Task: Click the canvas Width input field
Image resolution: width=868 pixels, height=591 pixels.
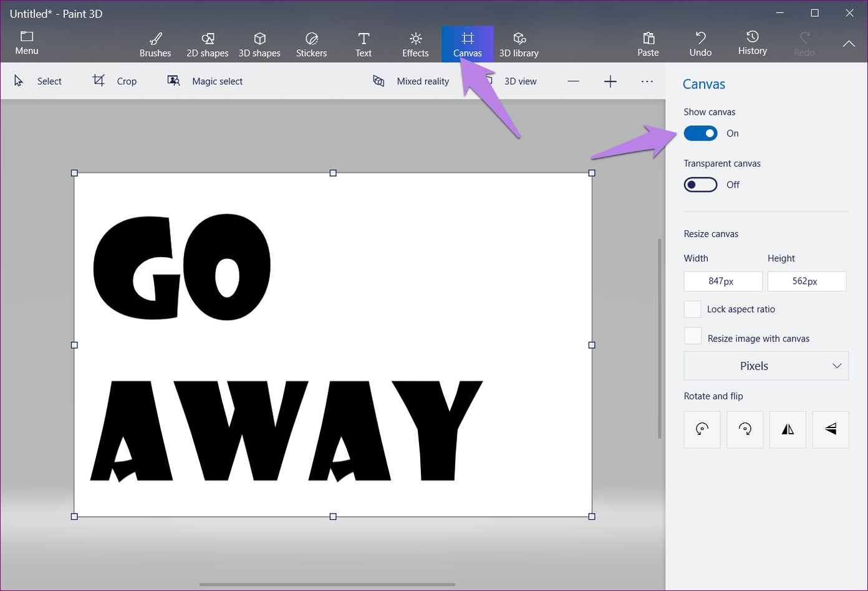Action: pyautogui.click(x=723, y=281)
